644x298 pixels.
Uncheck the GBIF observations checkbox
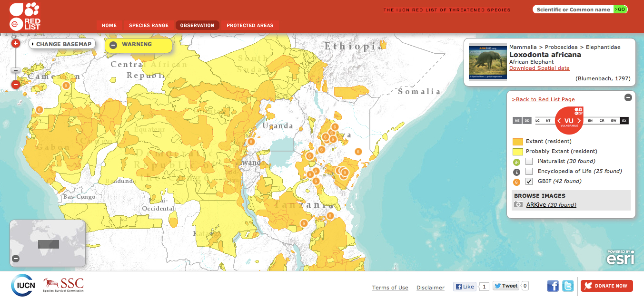pyautogui.click(x=529, y=181)
